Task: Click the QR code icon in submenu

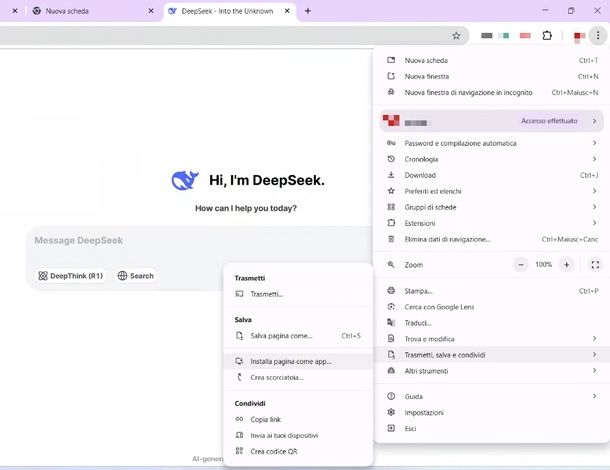Action: coord(239,451)
